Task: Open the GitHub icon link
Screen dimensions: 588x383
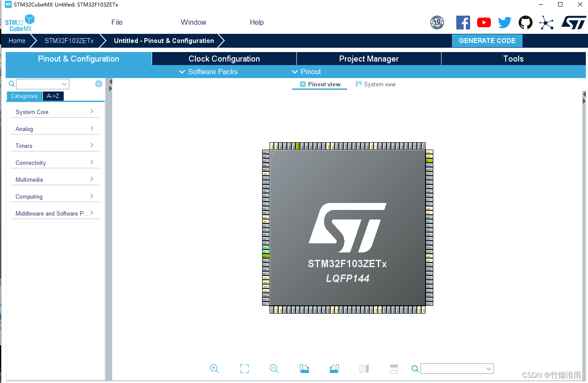Action: pyautogui.click(x=526, y=23)
